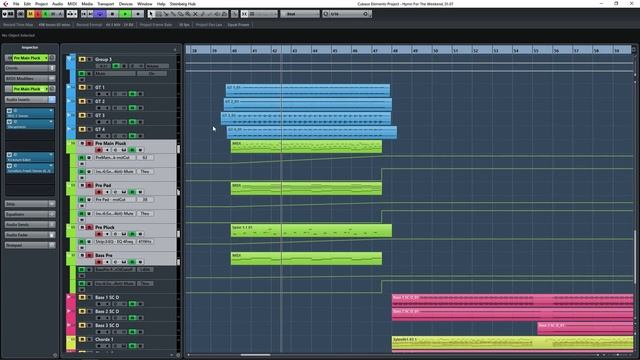Open the File menu
The image size is (640, 360).
[x=16, y=4]
